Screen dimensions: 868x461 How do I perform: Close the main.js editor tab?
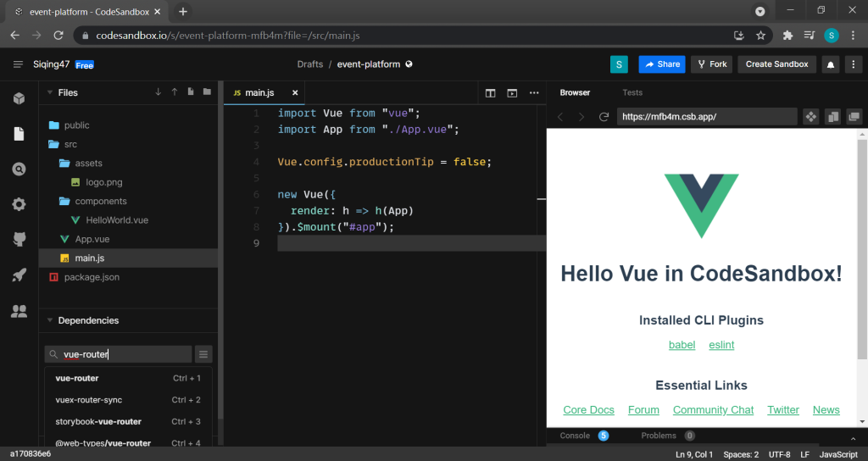295,93
